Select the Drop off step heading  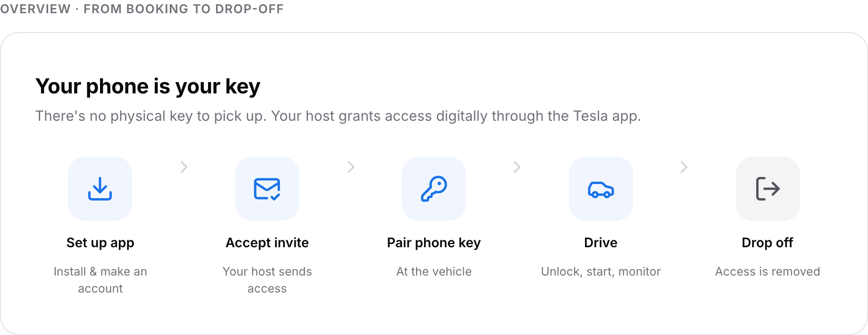(x=768, y=243)
